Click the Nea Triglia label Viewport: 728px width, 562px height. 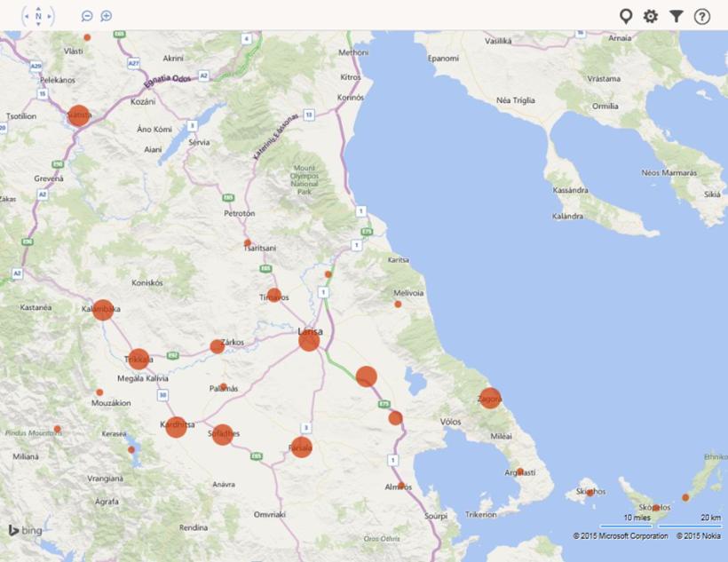(x=515, y=100)
